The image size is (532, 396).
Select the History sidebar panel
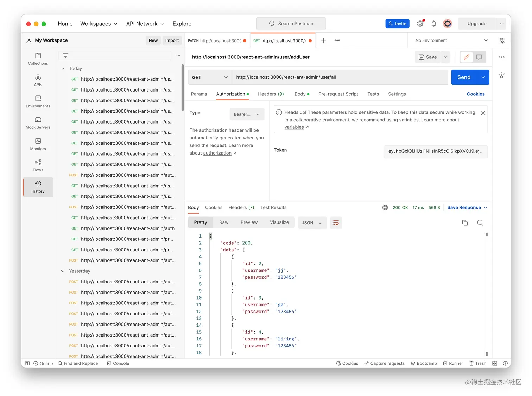pos(38,187)
